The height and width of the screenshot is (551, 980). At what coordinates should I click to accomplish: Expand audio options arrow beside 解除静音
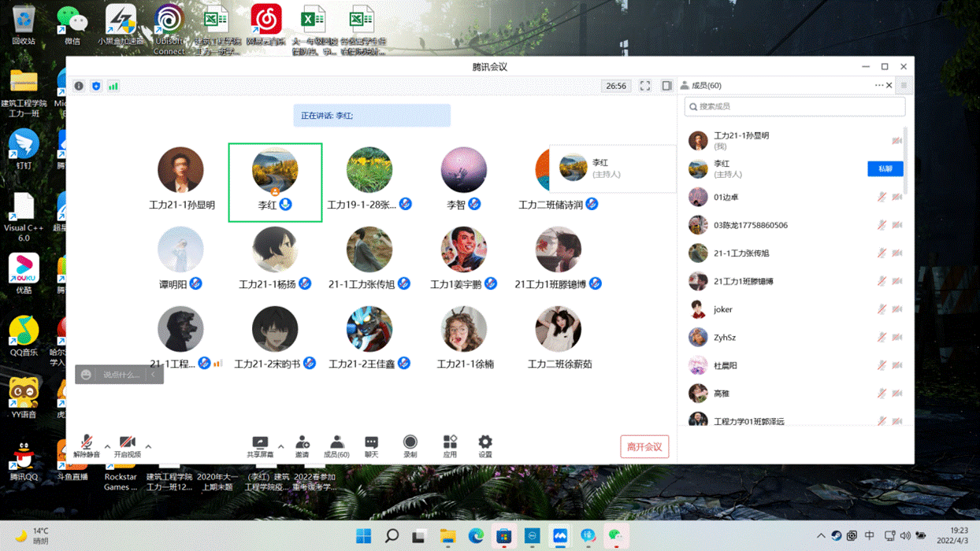coord(107,446)
